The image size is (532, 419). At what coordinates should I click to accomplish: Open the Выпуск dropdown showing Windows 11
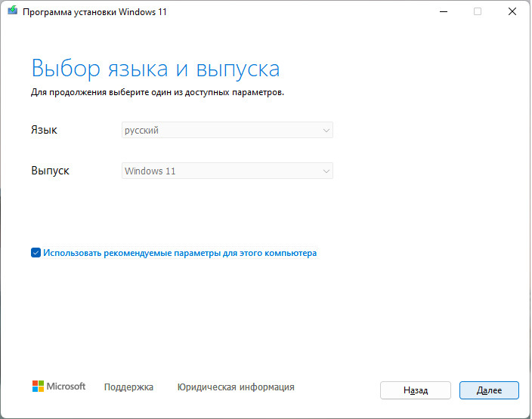[x=227, y=171]
